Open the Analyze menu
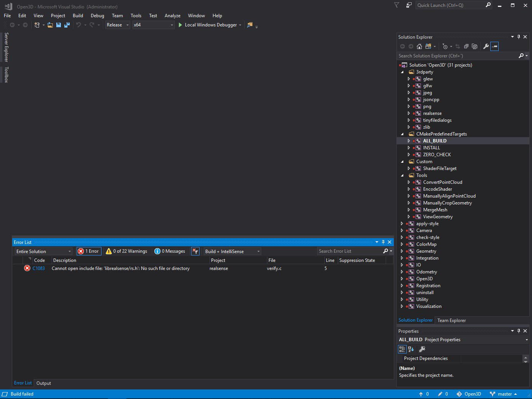The image size is (532, 399). point(172,16)
